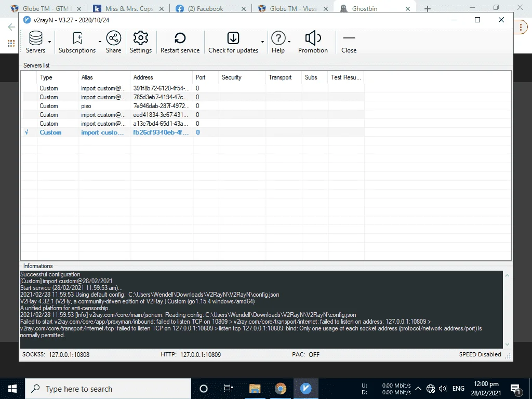The image size is (532, 399).
Task: Close the (2) Facebook browser tab
Action: pos(244,9)
